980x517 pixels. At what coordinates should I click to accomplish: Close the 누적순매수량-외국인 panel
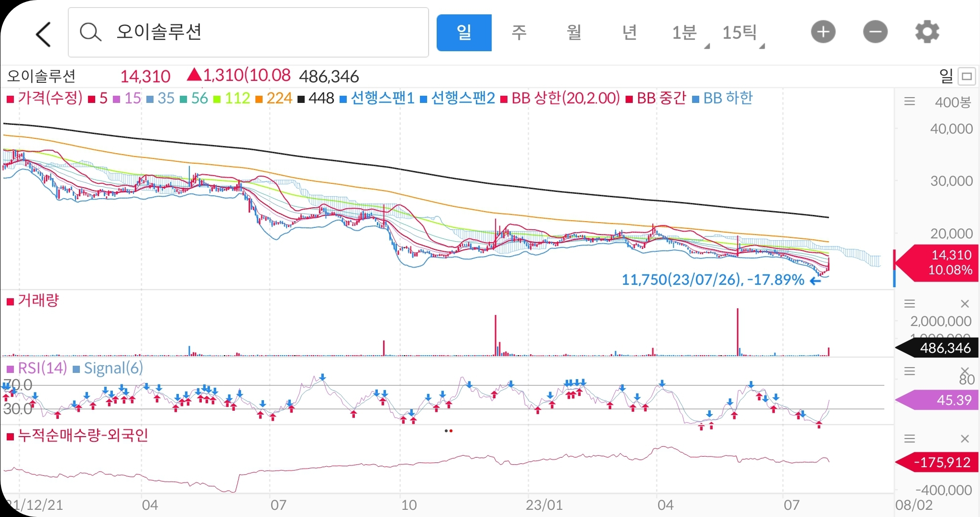(x=965, y=438)
